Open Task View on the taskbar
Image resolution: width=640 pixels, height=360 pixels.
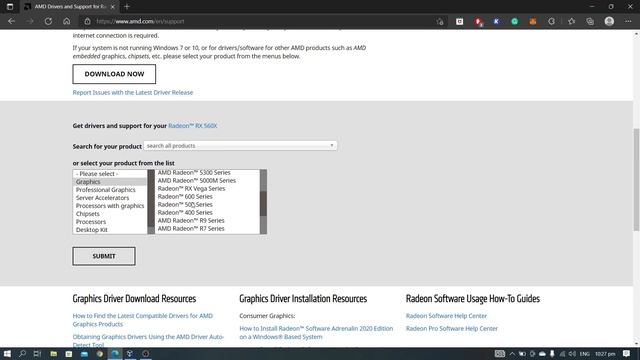point(38,354)
